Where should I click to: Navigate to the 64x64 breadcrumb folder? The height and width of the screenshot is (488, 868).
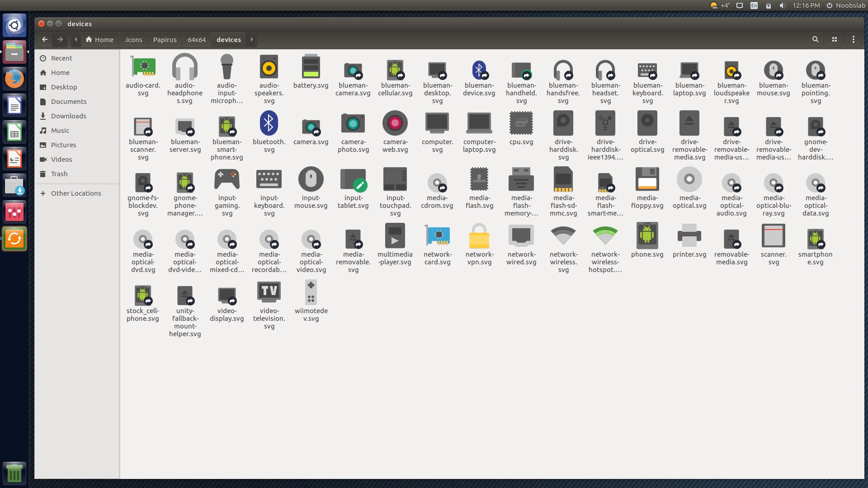197,39
